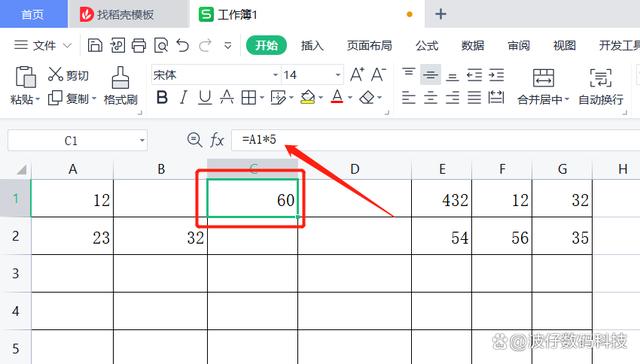Screen dimensions: 640x364
Task: Click the Print icon in quick toolbar
Action: pyautogui.click(x=139, y=45)
